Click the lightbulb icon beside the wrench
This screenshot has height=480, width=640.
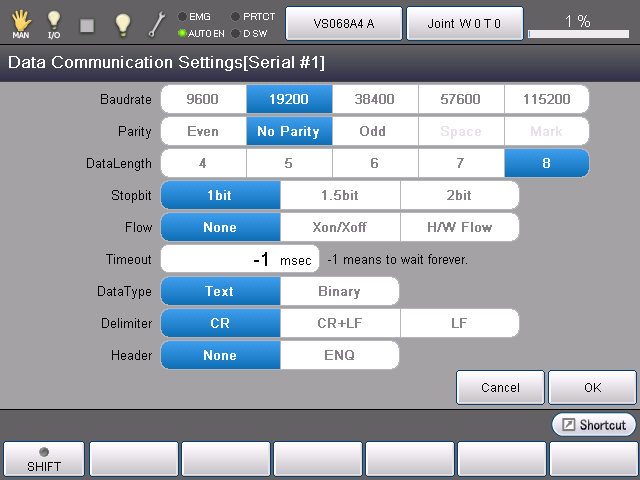click(x=122, y=23)
